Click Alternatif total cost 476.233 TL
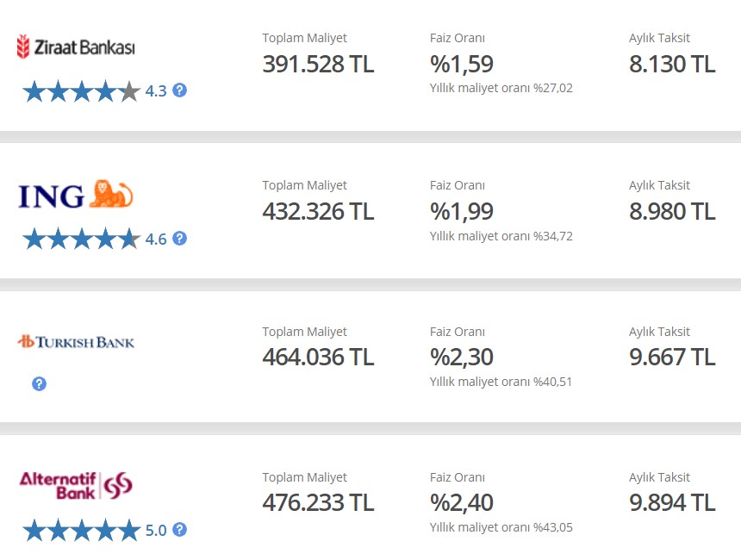741x560 pixels. coord(318,503)
